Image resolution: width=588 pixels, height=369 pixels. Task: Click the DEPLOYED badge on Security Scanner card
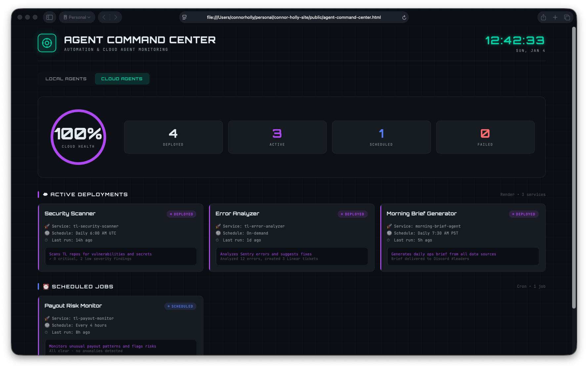click(x=181, y=214)
